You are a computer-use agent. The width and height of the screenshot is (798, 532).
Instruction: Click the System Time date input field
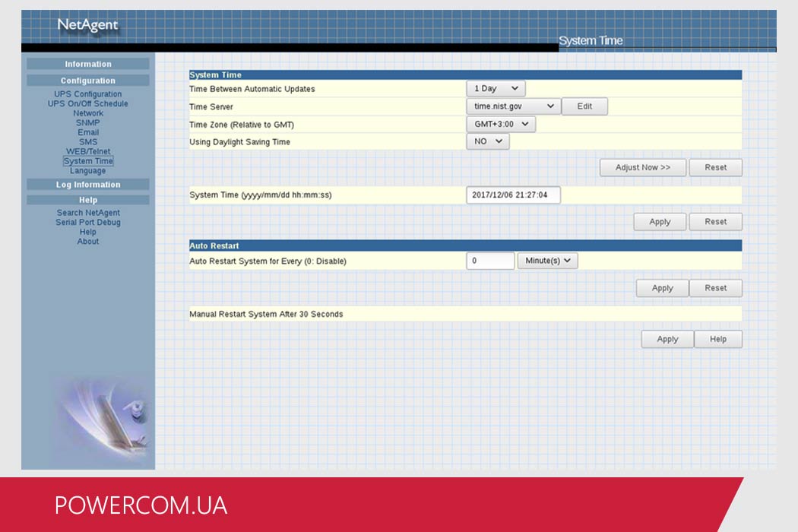click(x=512, y=195)
